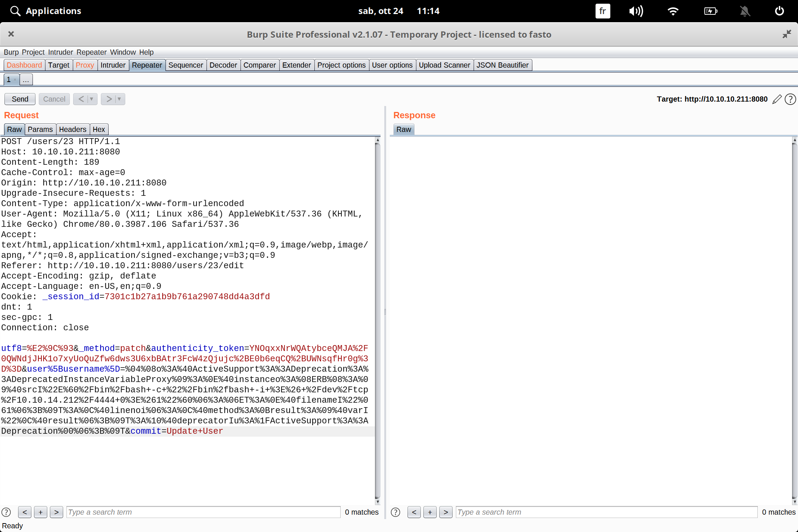Image resolution: width=798 pixels, height=532 pixels.
Task: Switch to the Decoder tab
Action: coord(223,65)
